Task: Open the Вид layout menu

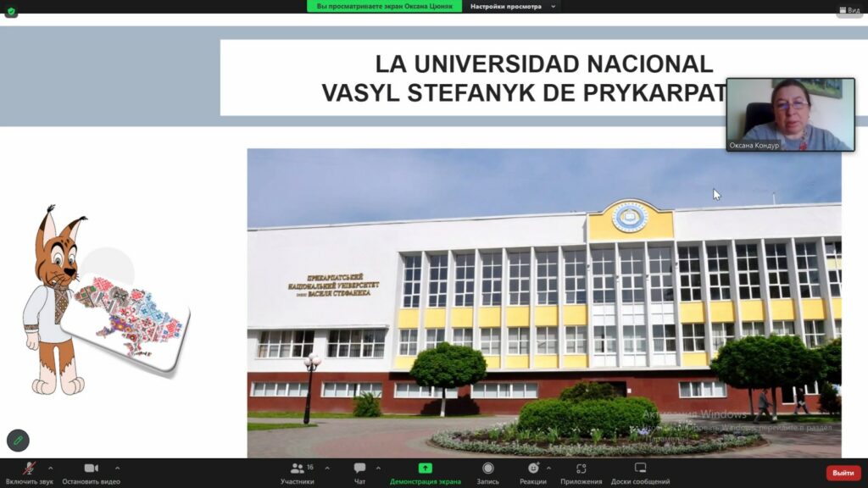Action: [849, 11]
